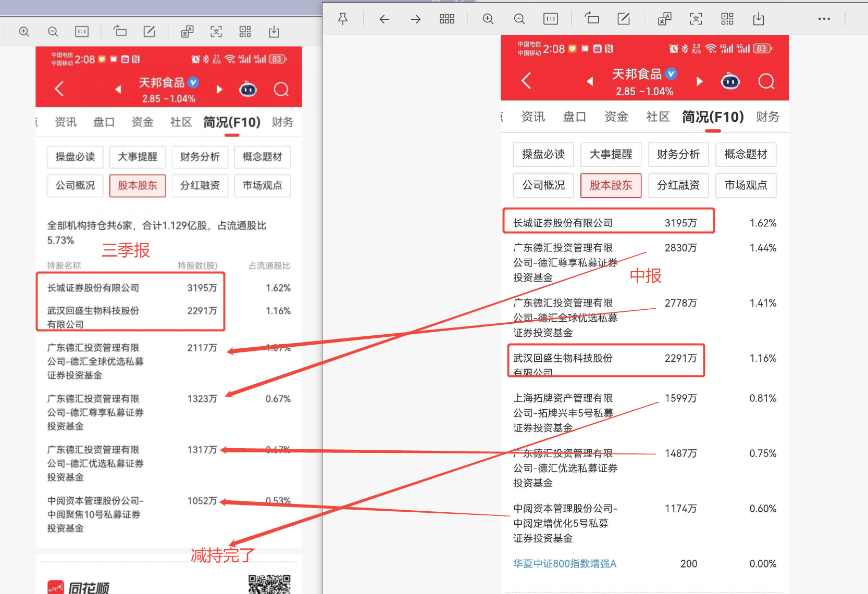Save image with back viewer's download icon

click(274, 32)
